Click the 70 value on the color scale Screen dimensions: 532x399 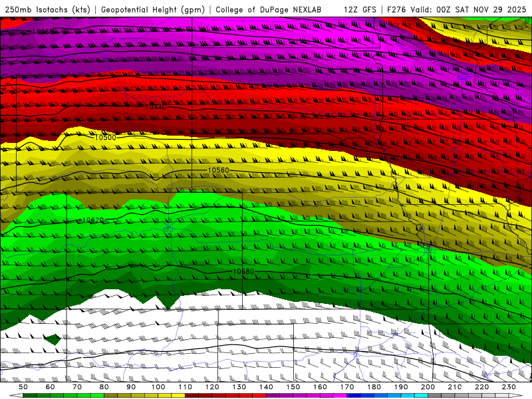tap(77, 387)
